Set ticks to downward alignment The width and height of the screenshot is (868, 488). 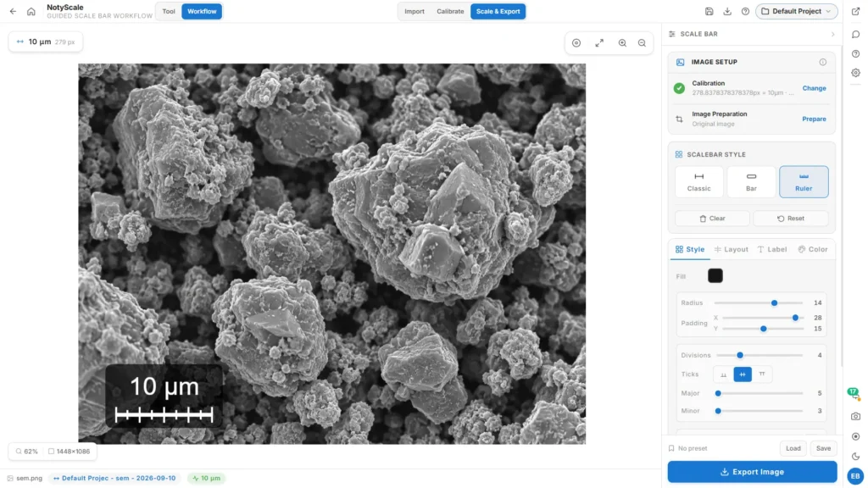click(762, 374)
